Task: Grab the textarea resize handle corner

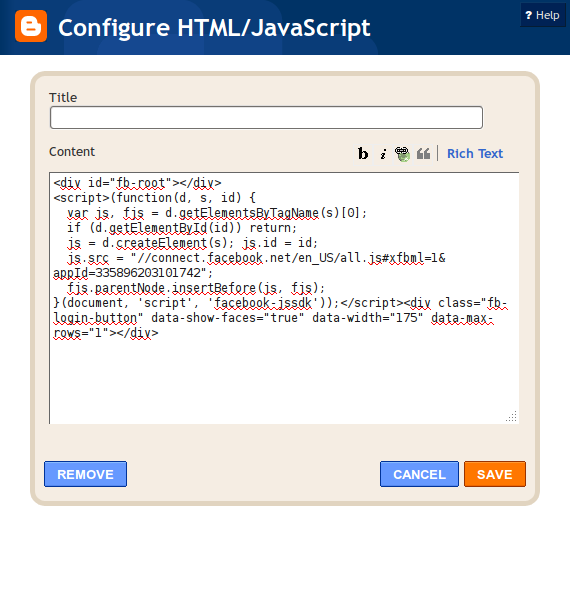Action: (x=512, y=416)
